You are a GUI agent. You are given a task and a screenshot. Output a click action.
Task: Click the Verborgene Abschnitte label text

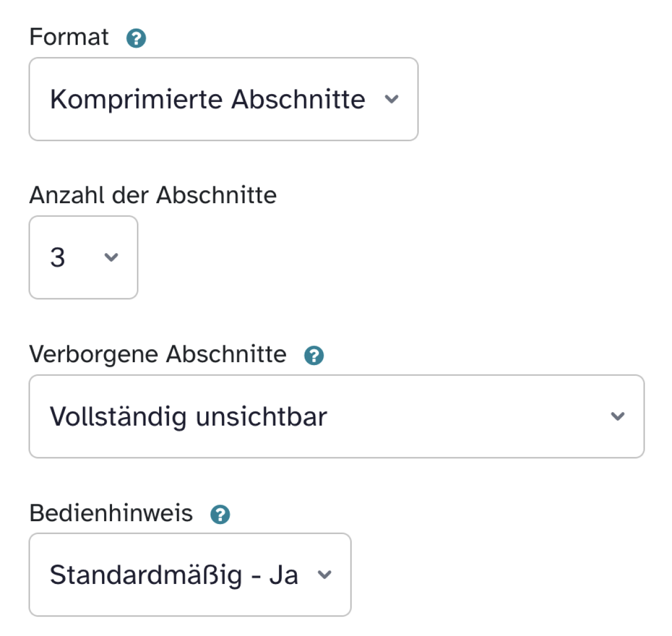[x=157, y=354]
